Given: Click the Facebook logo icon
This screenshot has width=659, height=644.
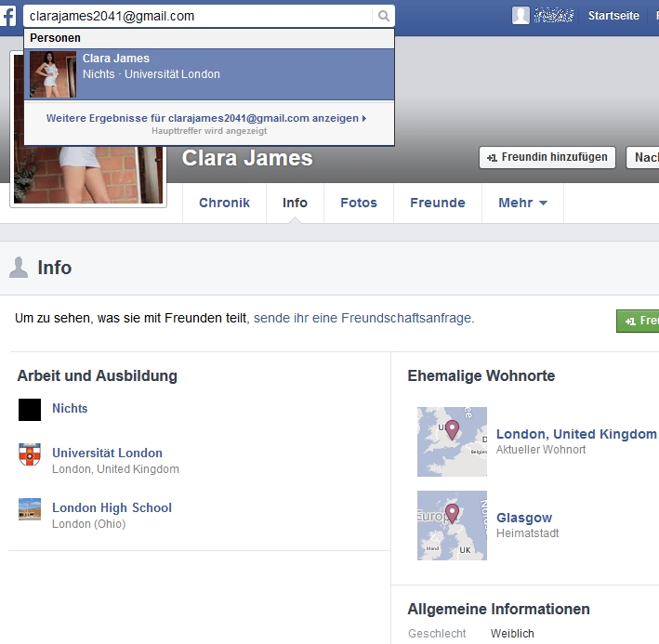Looking at the screenshot, I should tap(7, 16).
